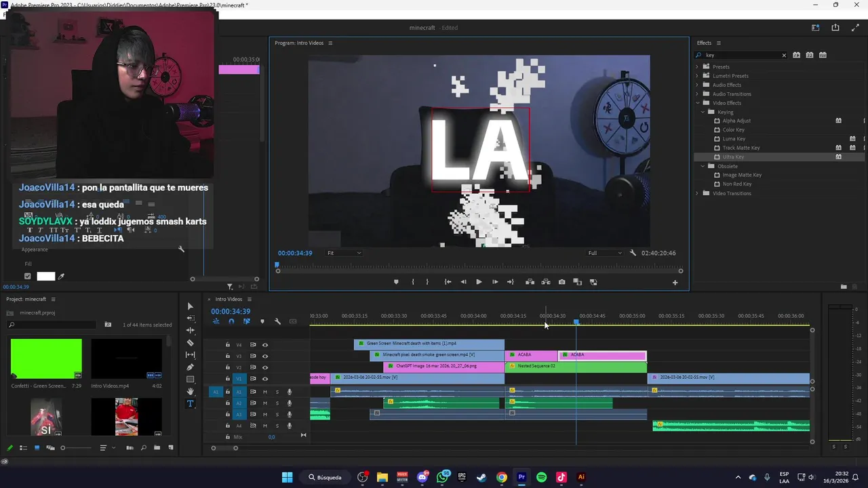Create a New Bin in Project panel
The height and width of the screenshot is (488, 868).
(157, 447)
